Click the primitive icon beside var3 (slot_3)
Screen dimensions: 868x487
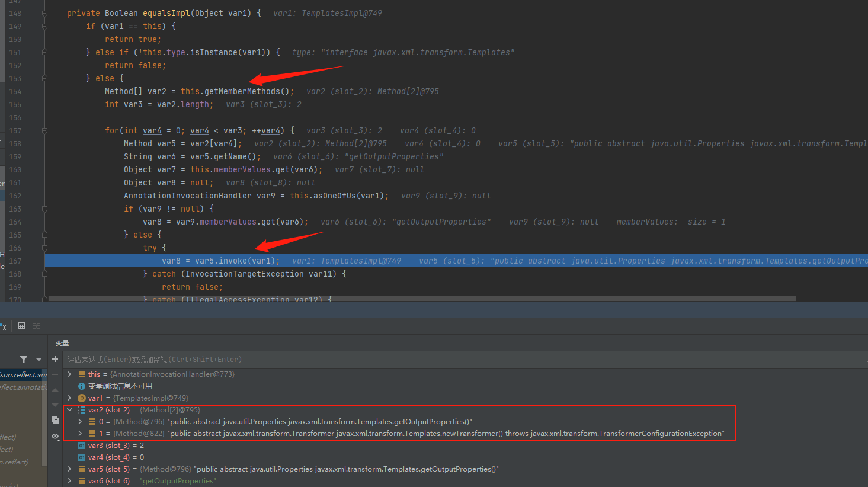point(82,446)
